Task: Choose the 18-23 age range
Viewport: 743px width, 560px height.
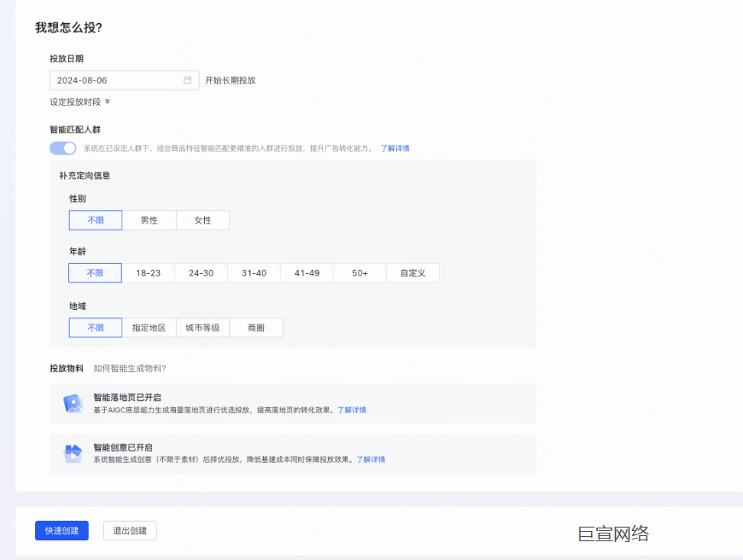Action: coord(149,272)
